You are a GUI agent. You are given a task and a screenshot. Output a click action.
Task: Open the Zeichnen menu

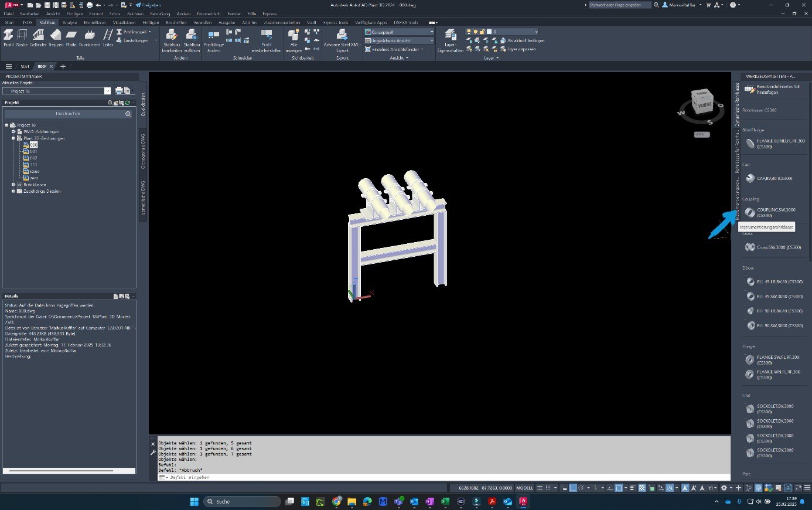(135, 13)
